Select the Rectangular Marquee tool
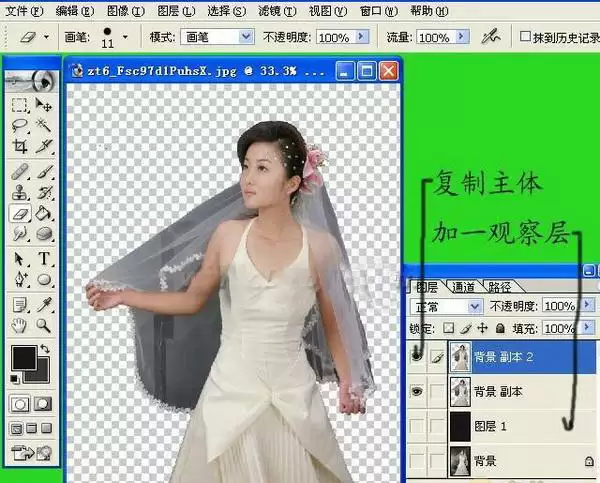 [x=19, y=104]
